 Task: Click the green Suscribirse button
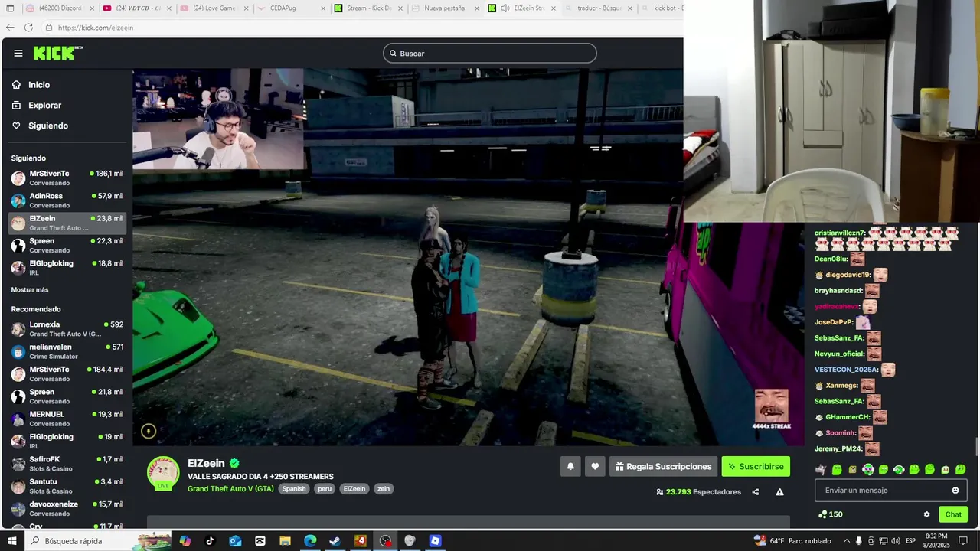(756, 466)
